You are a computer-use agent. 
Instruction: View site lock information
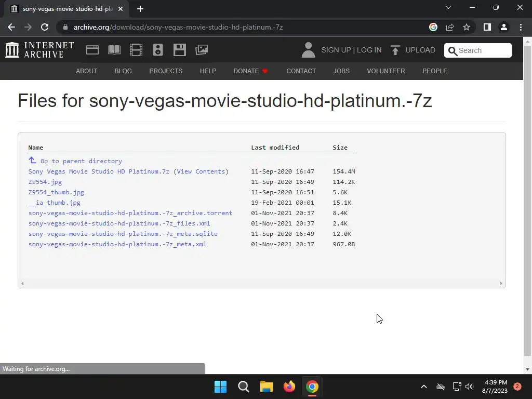click(65, 27)
